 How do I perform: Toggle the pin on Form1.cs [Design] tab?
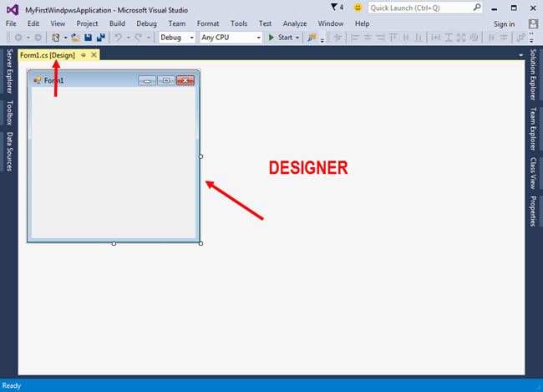[x=83, y=55]
